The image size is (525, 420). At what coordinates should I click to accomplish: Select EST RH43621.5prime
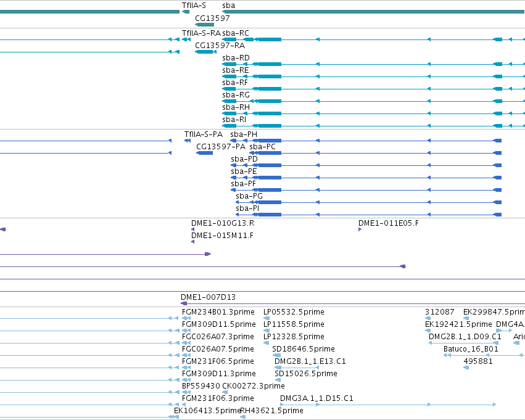(x=272, y=411)
